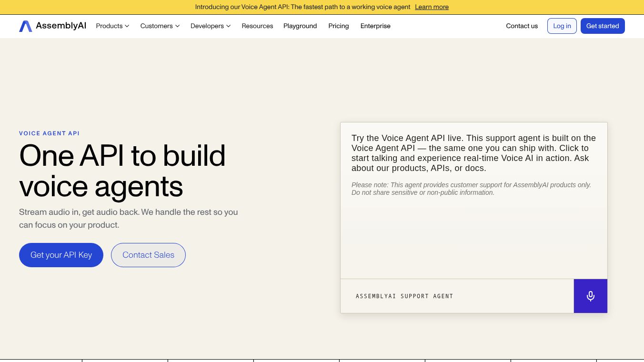Expand the Developers dropdown menu

point(211,26)
